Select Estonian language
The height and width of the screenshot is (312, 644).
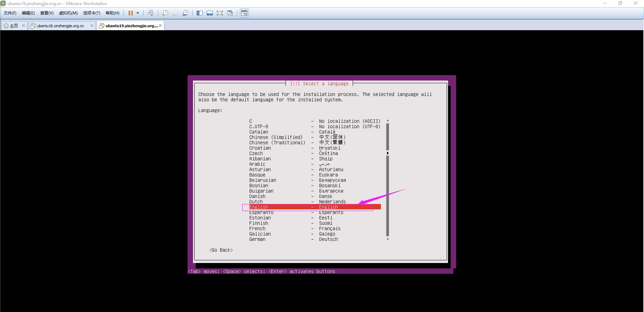[x=315, y=218]
